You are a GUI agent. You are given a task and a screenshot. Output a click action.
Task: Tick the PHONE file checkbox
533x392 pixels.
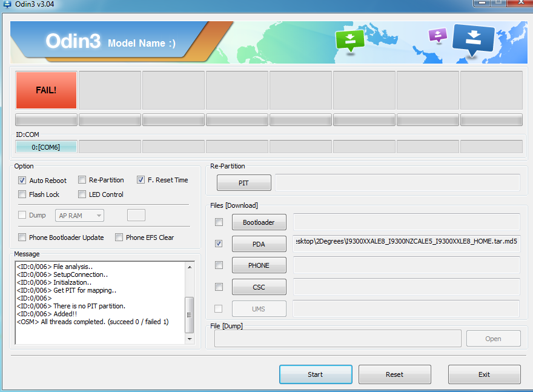point(219,265)
